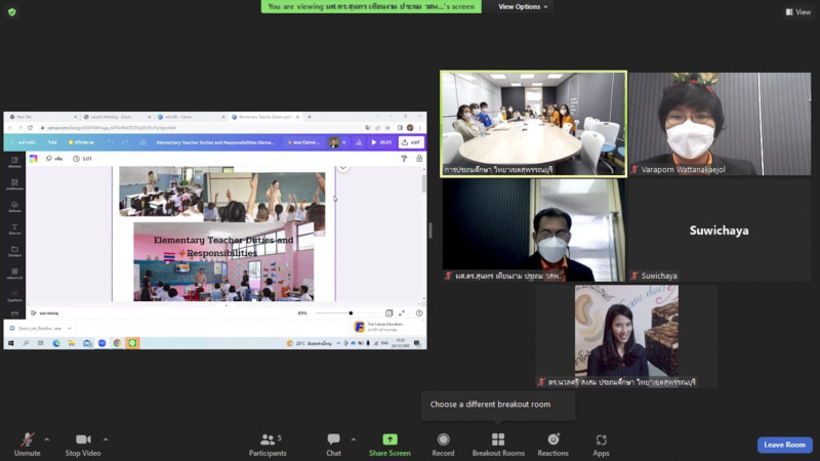Select Varaporn Wattanakaejol's video tile
The height and width of the screenshot is (461, 820).
(720, 123)
